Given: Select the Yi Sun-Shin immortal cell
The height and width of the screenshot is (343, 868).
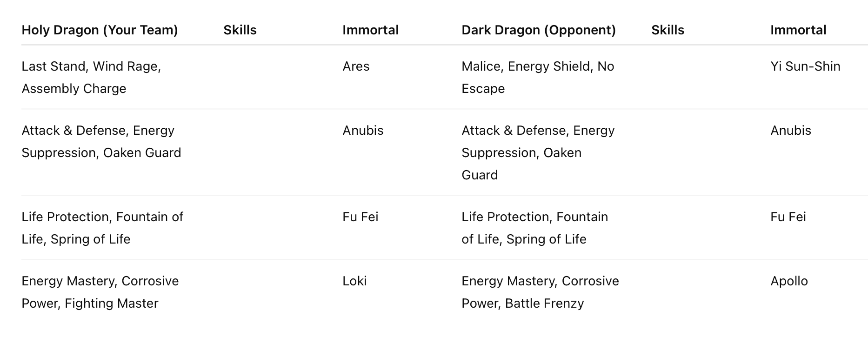Looking at the screenshot, I should point(805,66).
